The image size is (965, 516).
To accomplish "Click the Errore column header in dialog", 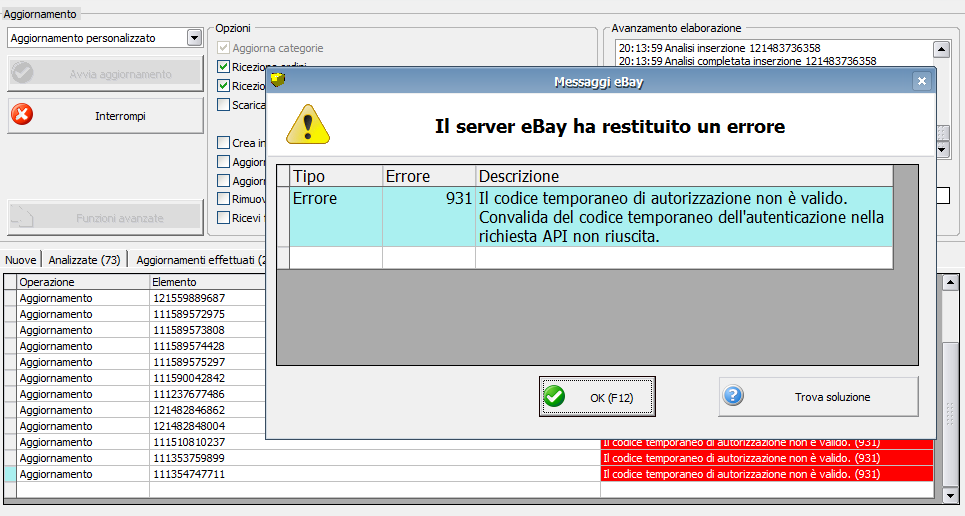I will point(429,176).
